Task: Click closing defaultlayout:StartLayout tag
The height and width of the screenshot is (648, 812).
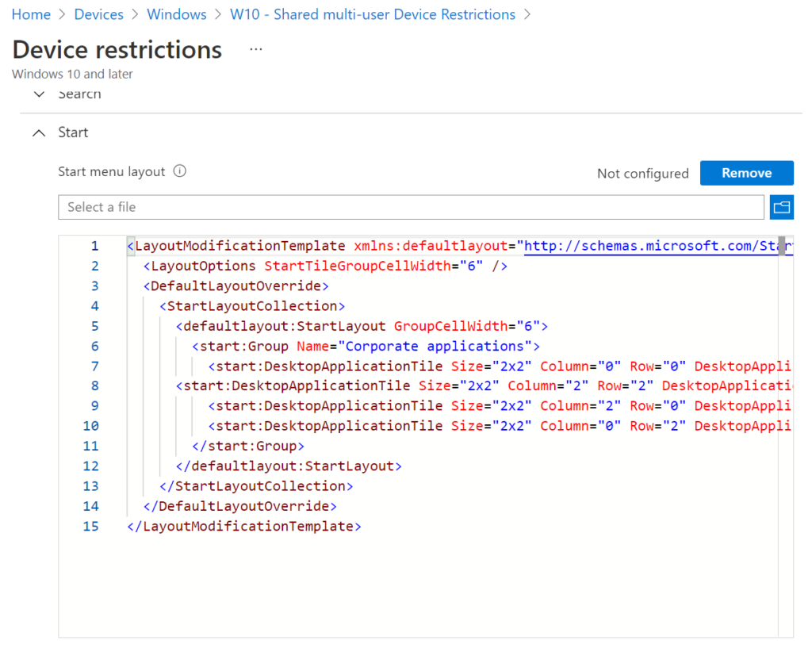Action: point(289,466)
